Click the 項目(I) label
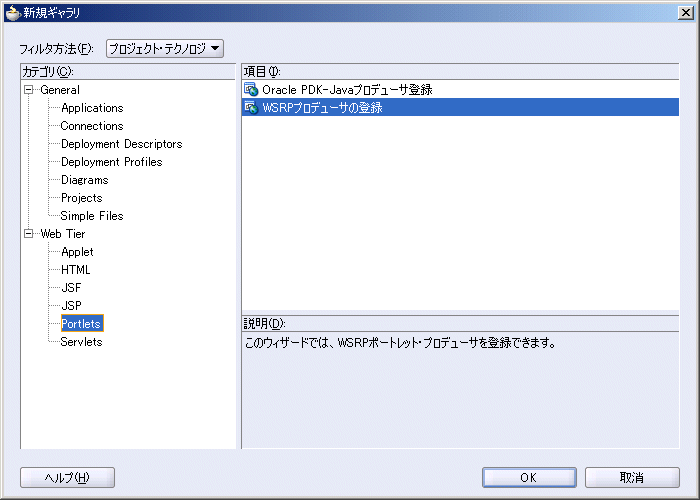Viewport: 700px width, 500px height. coord(262,71)
